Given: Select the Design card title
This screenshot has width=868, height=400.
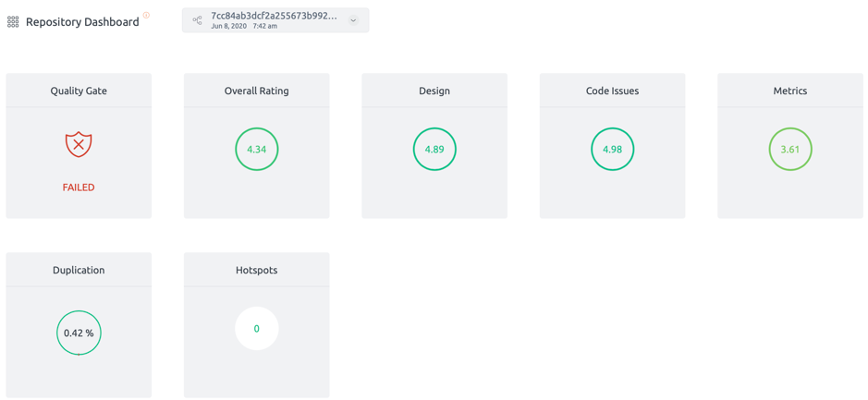Looking at the screenshot, I should tap(434, 91).
